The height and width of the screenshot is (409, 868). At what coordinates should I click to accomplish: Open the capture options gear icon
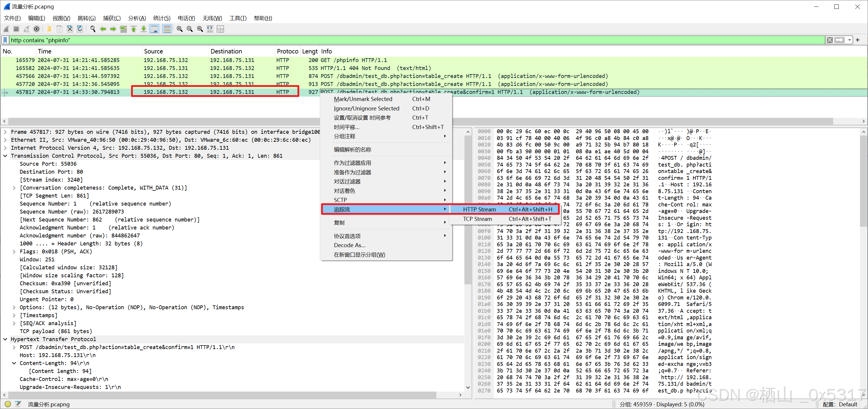point(37,29)
